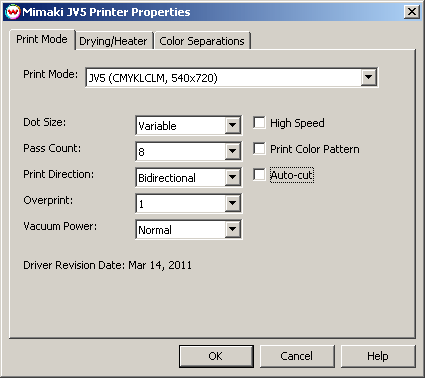Check the Auto-cut option

[x=259, y=174]
